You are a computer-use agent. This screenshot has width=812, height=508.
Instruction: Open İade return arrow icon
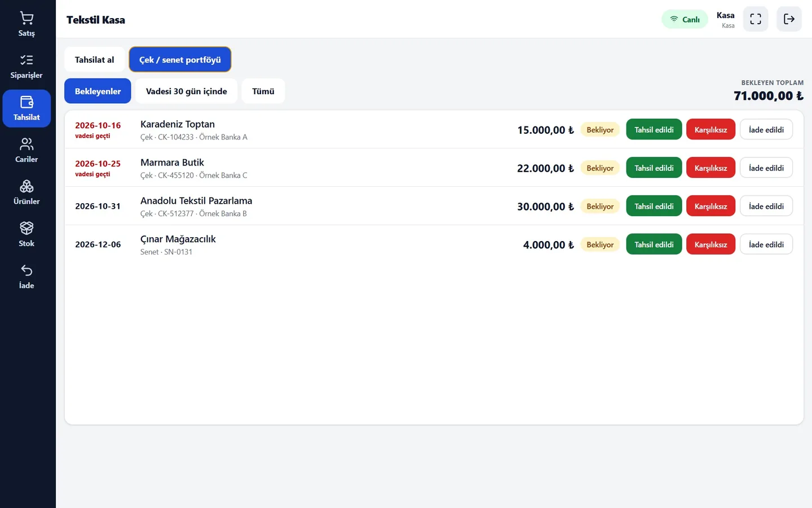[x=27, y=270]
